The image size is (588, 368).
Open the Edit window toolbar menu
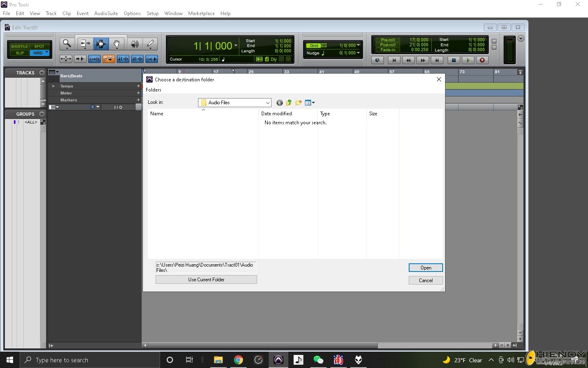pos(521,38)
